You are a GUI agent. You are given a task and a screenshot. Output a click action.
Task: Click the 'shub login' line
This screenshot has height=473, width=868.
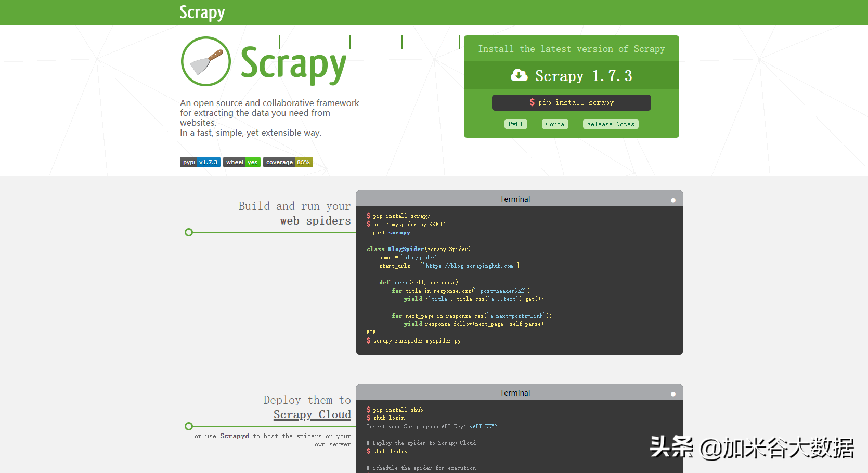[385, 418]
